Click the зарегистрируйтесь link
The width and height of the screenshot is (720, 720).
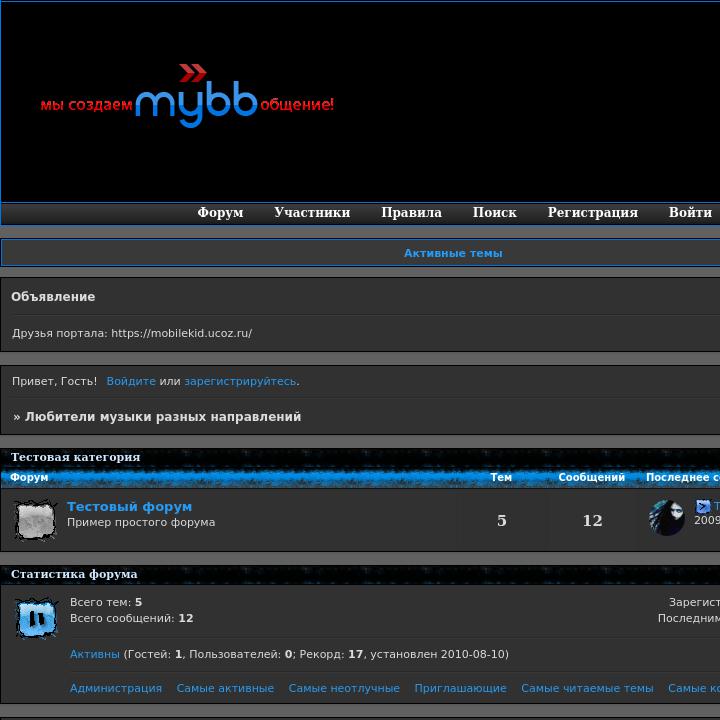click(x=240, y=381)
